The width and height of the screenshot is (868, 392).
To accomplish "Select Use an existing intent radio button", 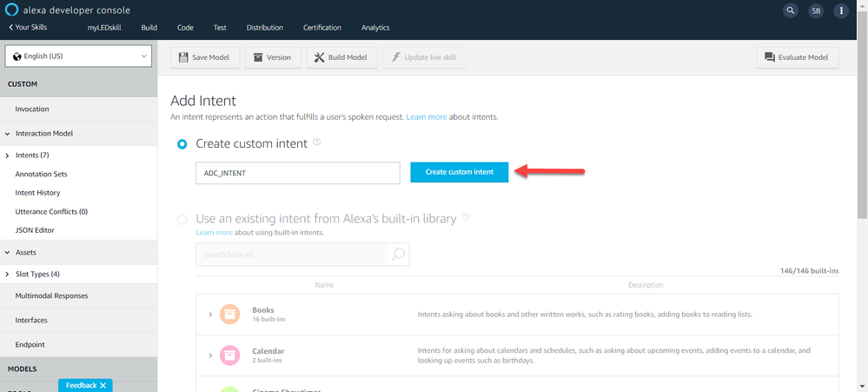I will click(182, 220).
